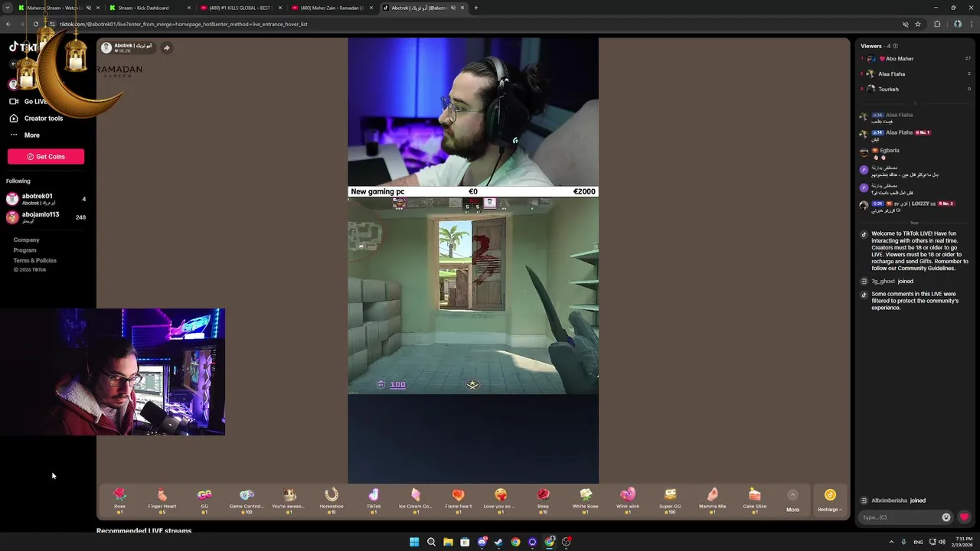This screenshot has width=980, height=551.
Task: Click the tiktok.com address bar URL
Action: tap(184, 24)
